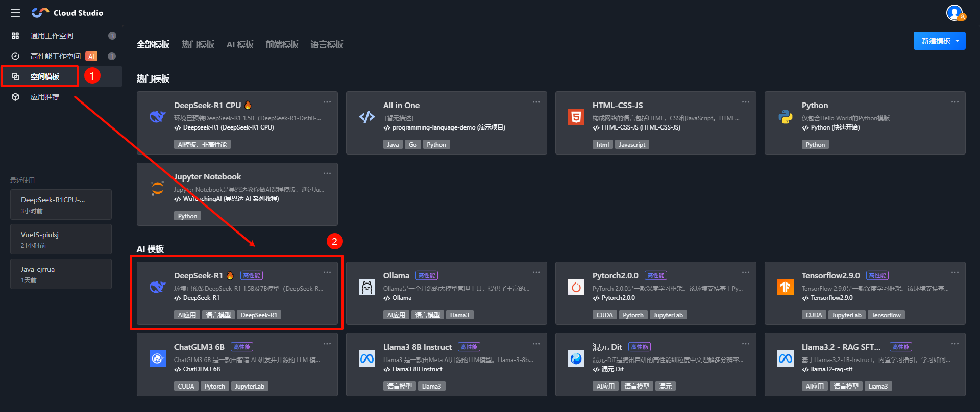This screenshot has height=412, width=980.
Task: Switch to the 语言模板 tab
Action: 327,45
